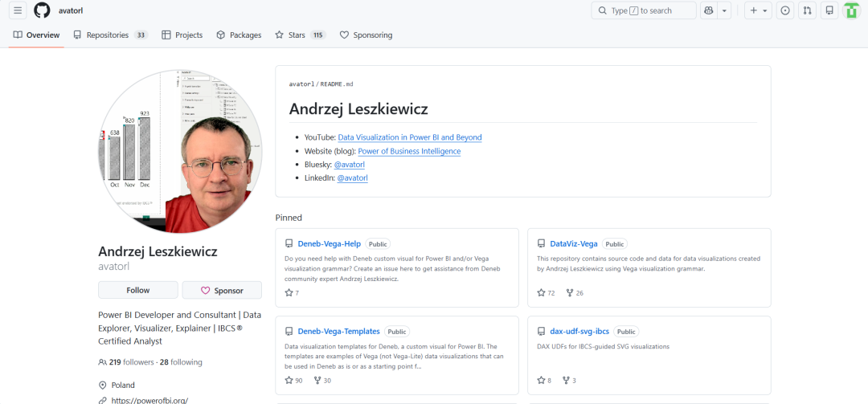
Task: Open the hamburger navigation menu
Action: pos(18,10)
